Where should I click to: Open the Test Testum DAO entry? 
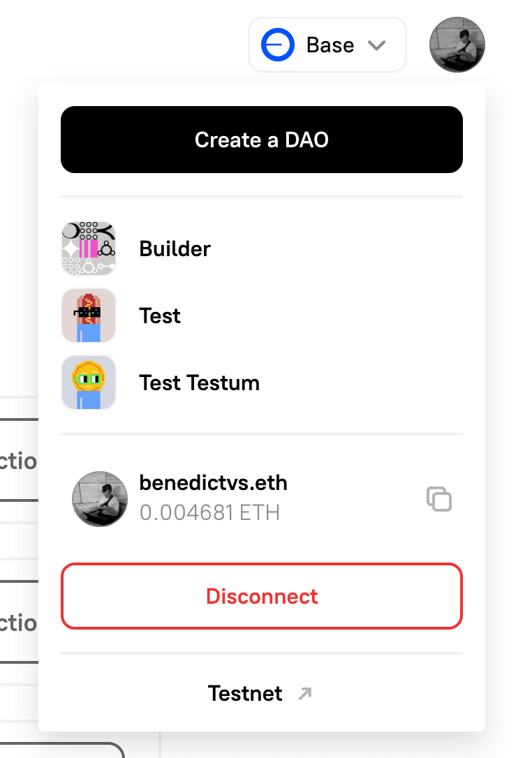point(262,382)
